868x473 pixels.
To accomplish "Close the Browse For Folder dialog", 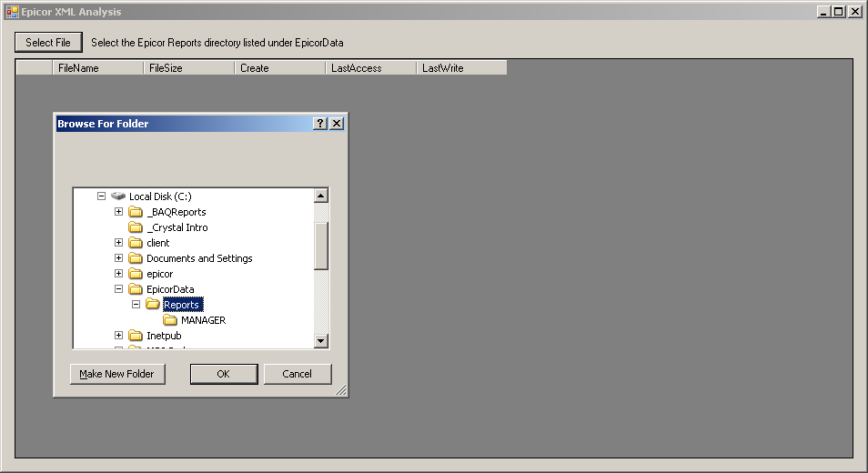I will point(337,124).
